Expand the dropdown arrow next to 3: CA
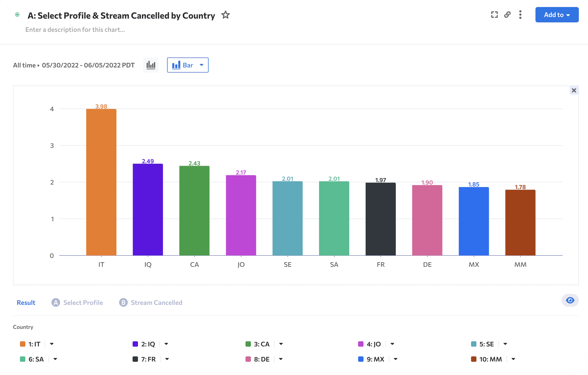The image size is (588, 375). 281,344
